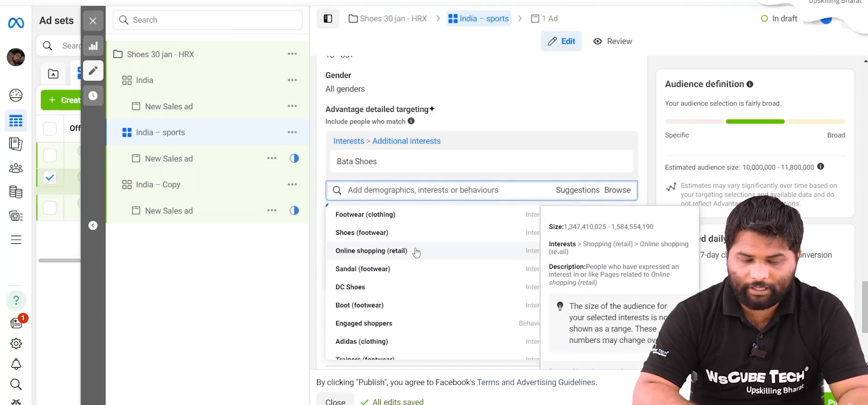Switch to the Review tab
The height and width of the screenshot is (405, 868).
(x=613, y=41)
